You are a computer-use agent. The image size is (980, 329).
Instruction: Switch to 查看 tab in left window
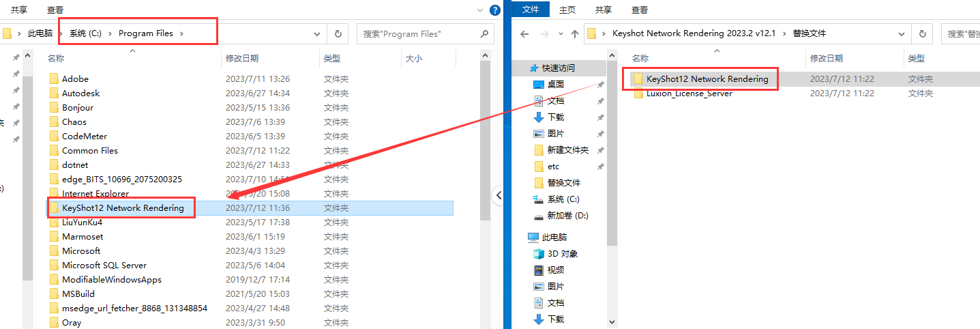55,10
